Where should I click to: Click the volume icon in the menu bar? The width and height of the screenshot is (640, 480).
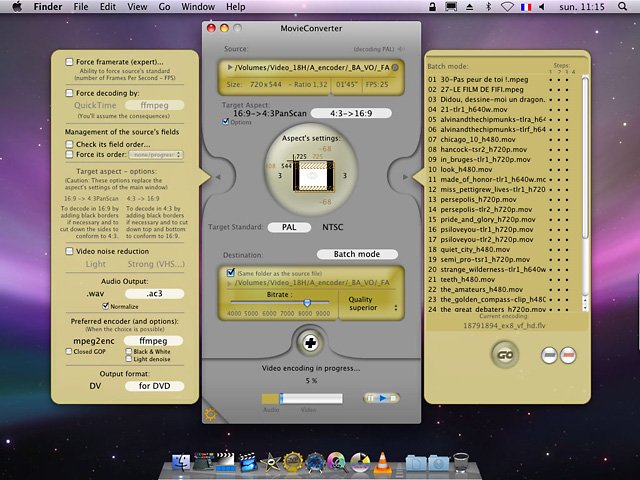point(542,7)
